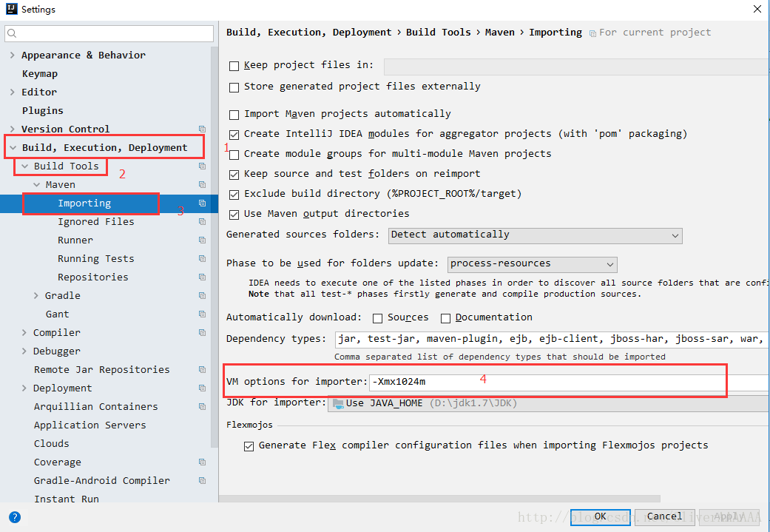Click project-level icon beside Maven

202,185
